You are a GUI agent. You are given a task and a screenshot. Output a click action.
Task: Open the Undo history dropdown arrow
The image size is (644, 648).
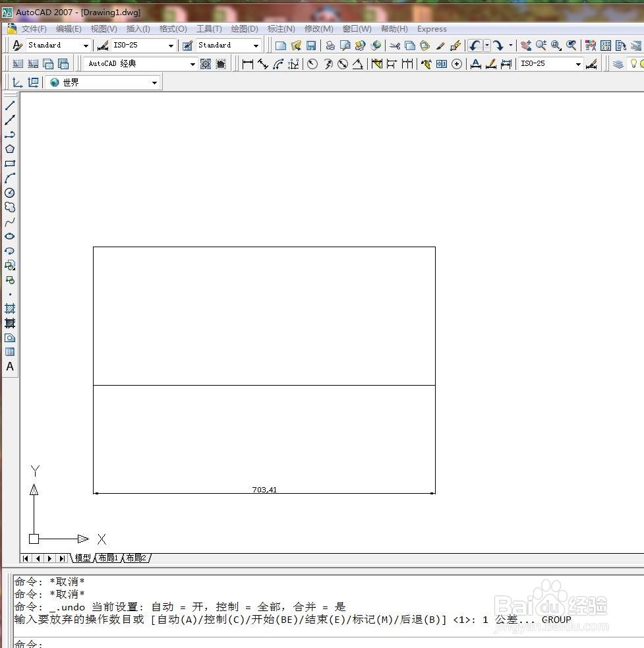(x=487, y=45)
